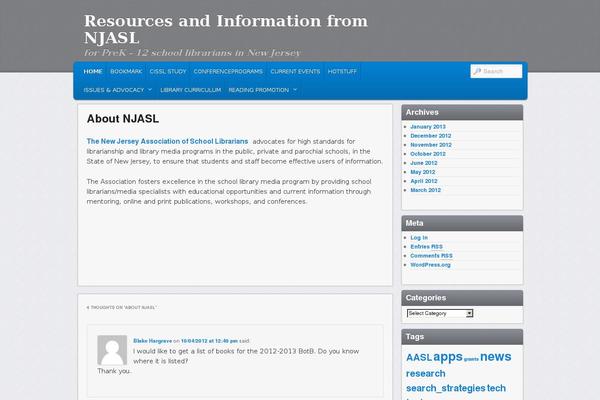Click the Archives widget header

pyautogui.click(x=462, y=113)
